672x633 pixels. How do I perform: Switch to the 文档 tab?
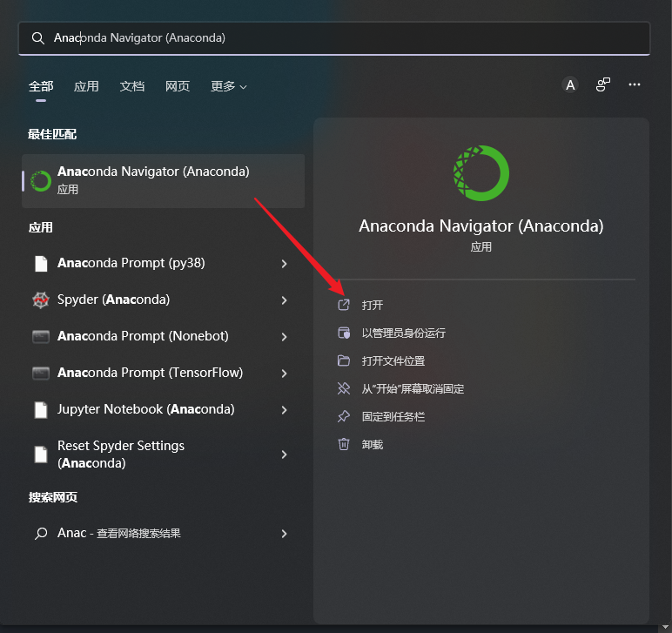[132, 86]
